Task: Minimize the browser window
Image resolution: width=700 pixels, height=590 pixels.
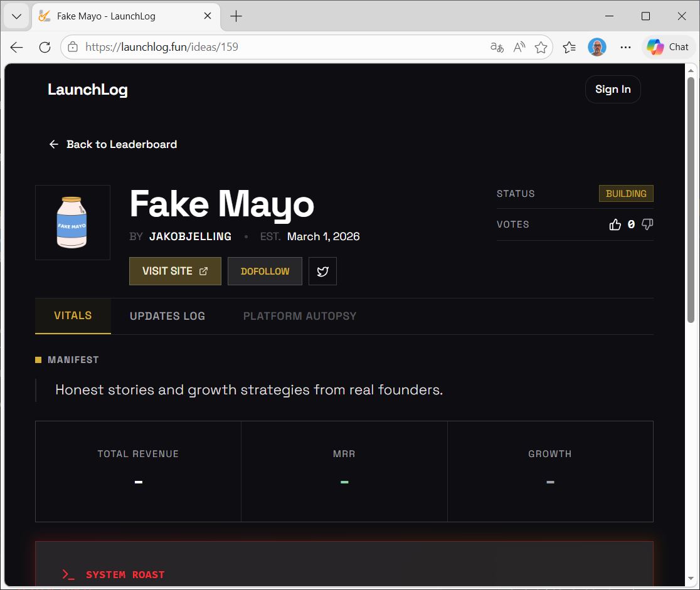Action: 609,16
